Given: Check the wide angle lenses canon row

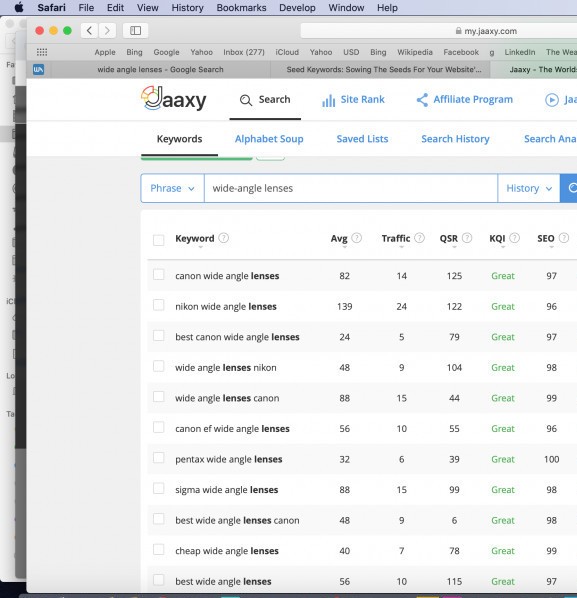Looking at the screenshot, I should (x=159, y=397).
